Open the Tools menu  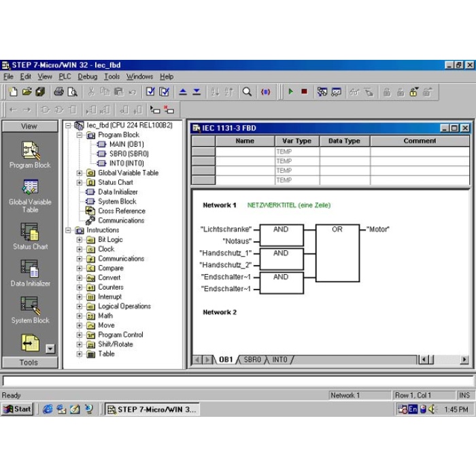112,76
